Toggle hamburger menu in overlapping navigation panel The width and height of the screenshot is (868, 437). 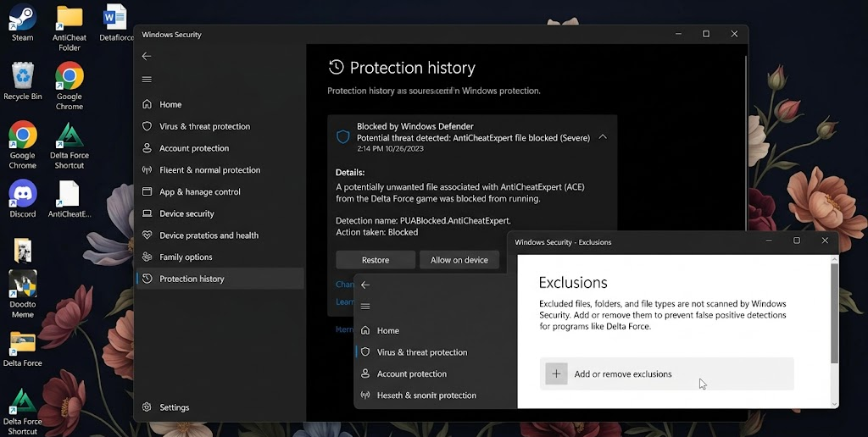[x=364, y=307]
